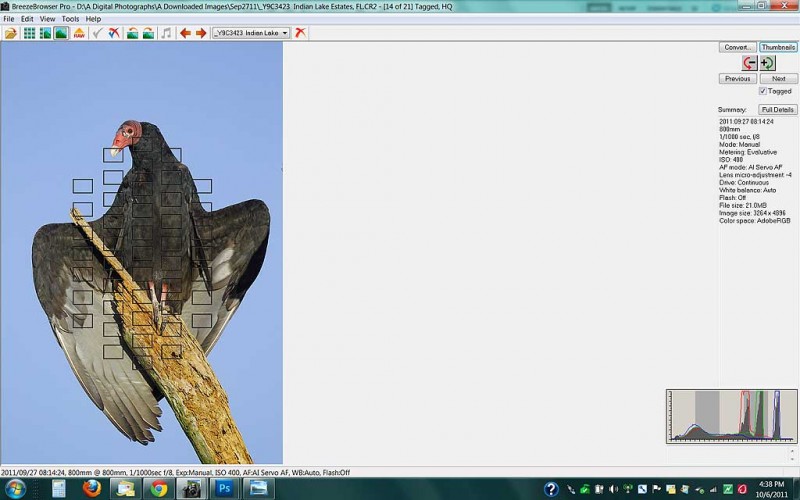
Task: Click the red rotate counterclockwise icon
Action: coord(749,63)
